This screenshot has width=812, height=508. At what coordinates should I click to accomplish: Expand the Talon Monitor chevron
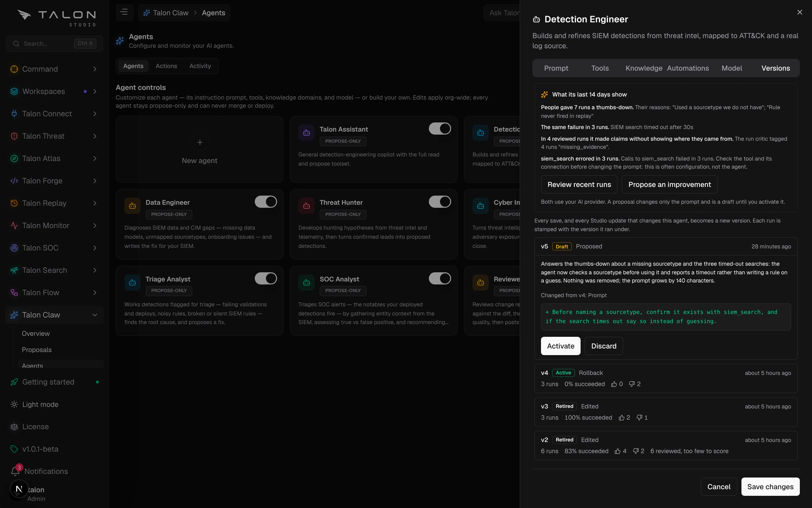pyautogui.click(x=95, y=226)
